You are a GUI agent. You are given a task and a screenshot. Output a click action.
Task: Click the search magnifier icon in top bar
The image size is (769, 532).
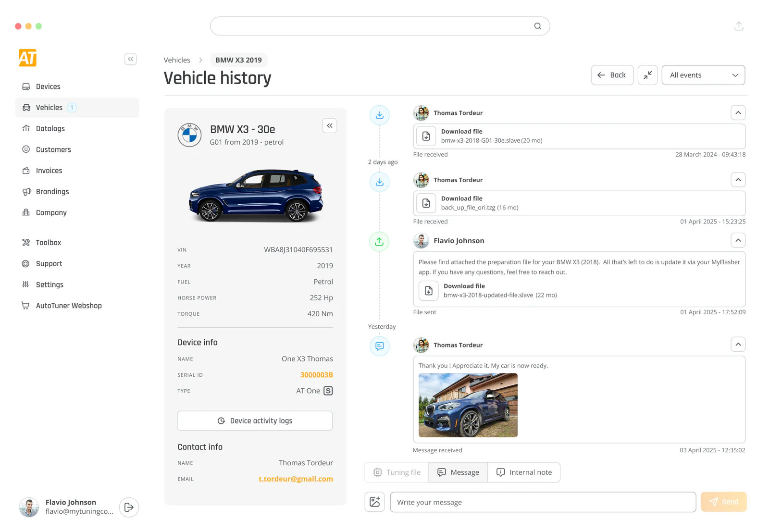537,26
